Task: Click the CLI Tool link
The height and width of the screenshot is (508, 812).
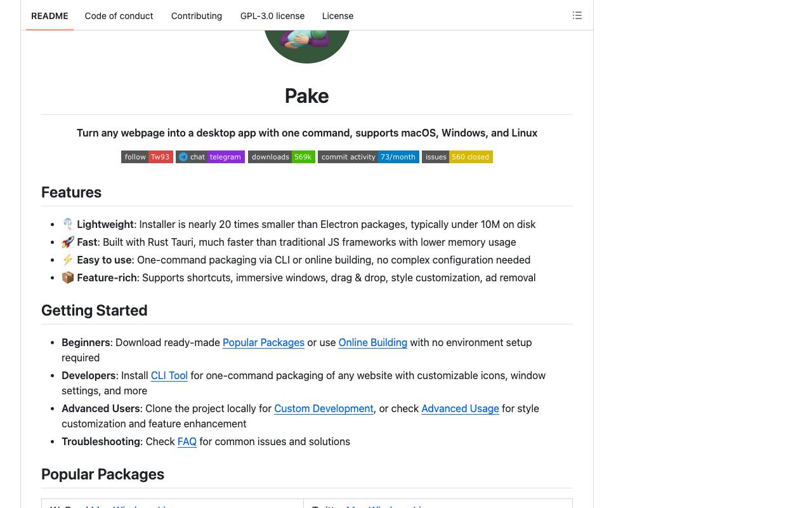Action: 169,375
